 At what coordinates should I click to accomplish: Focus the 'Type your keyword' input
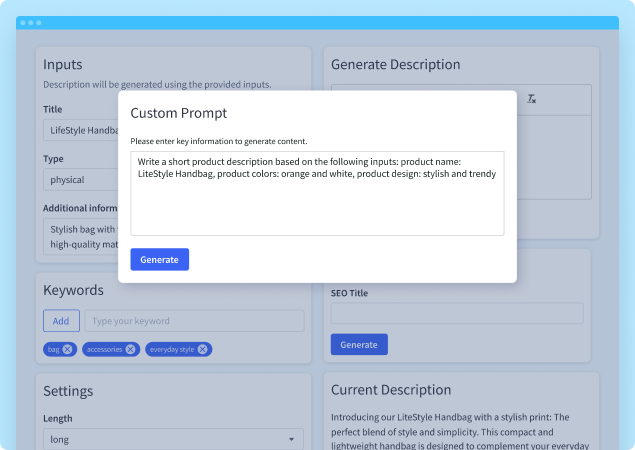(194, 321)
